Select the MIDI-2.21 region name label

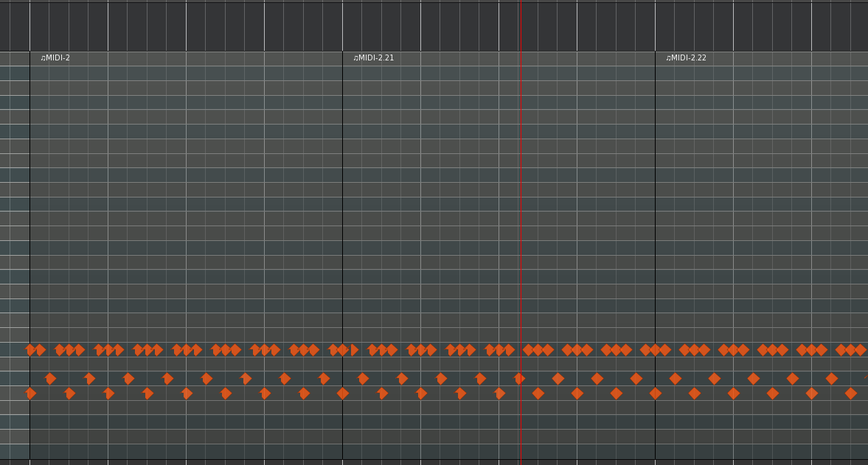coord(373,58)
